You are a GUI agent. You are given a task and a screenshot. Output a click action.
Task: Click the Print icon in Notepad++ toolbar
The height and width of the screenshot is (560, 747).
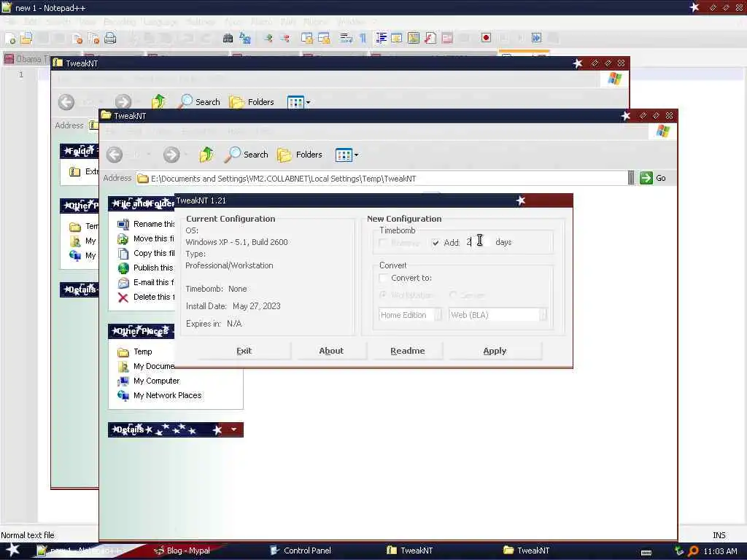tap(110, 38)
